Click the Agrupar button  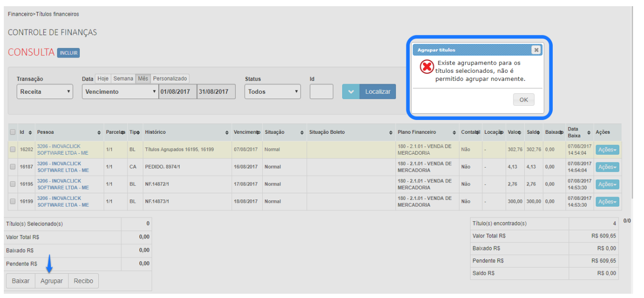point(51,281)
